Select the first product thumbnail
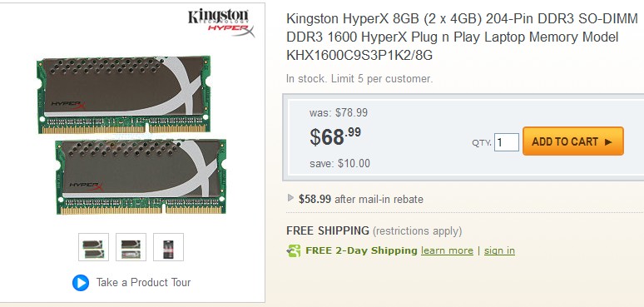The height and width of the screenshot is (307, 644). point(94,247)
